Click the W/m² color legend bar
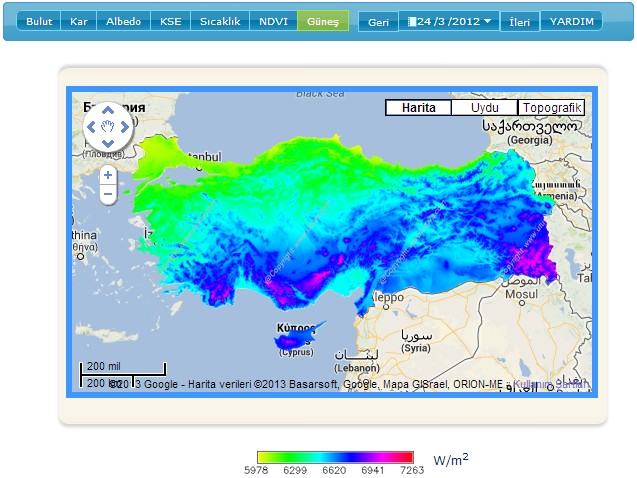This screenshot has width=637, height=478. click(x=335, y=457)
